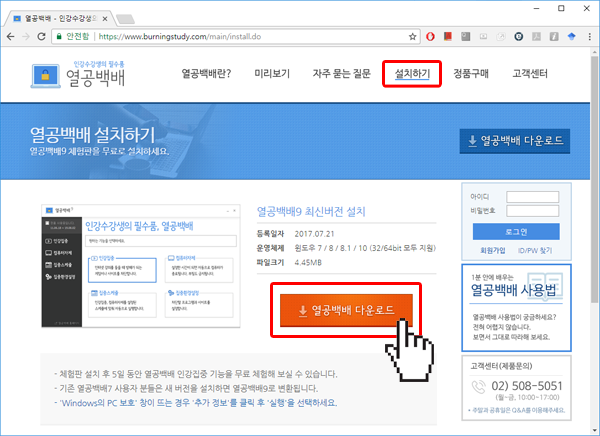Open the ID/PW 찾기 link
The image size is (600, 436).
[x=535, y=250]
